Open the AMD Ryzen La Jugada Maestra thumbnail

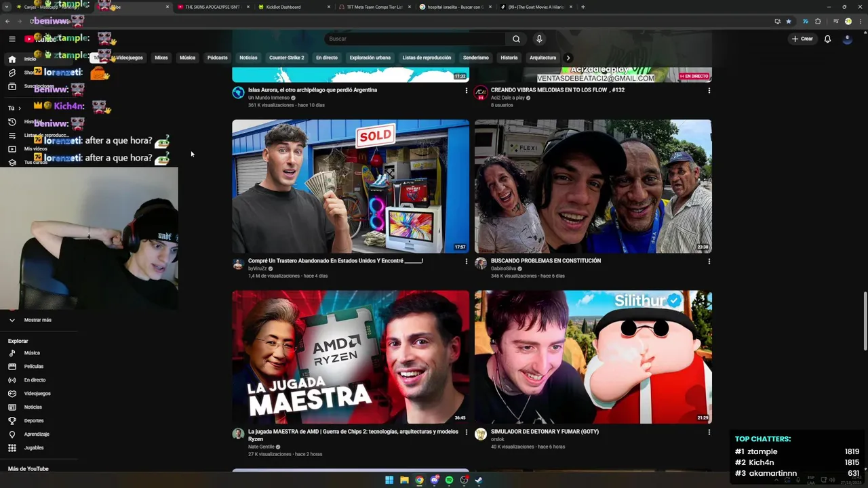(x=351, y=357)
